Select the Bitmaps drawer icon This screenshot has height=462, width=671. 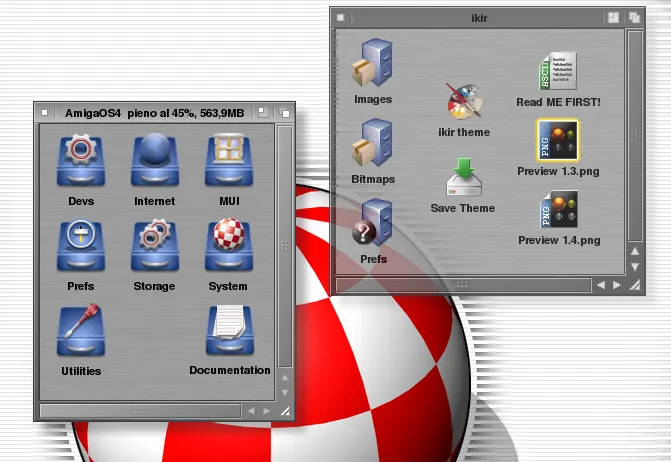pyautogui.click(x=373, y=144)
